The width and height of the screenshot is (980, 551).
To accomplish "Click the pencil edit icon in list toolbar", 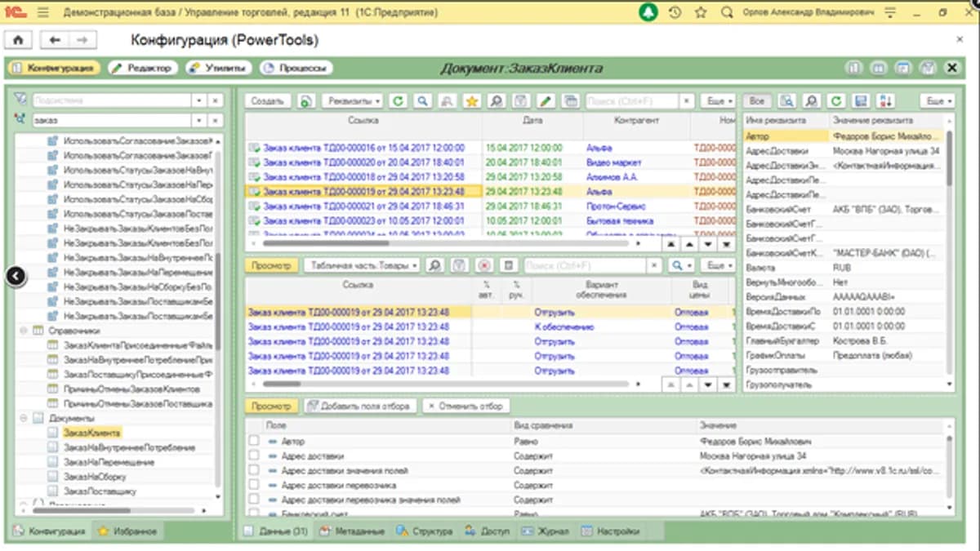I will click(546, 101).
